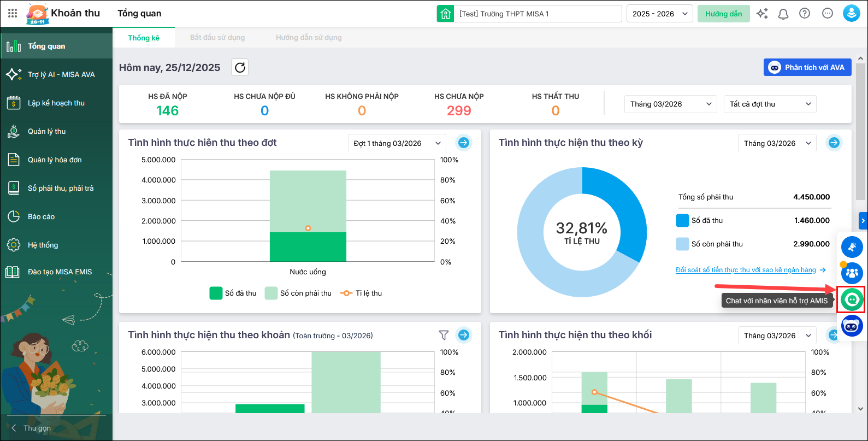The width and height of the screenshot is (868, 441).
Task: Toggle the Tỉ lệ thu legend item
Action: coord(361,293)
